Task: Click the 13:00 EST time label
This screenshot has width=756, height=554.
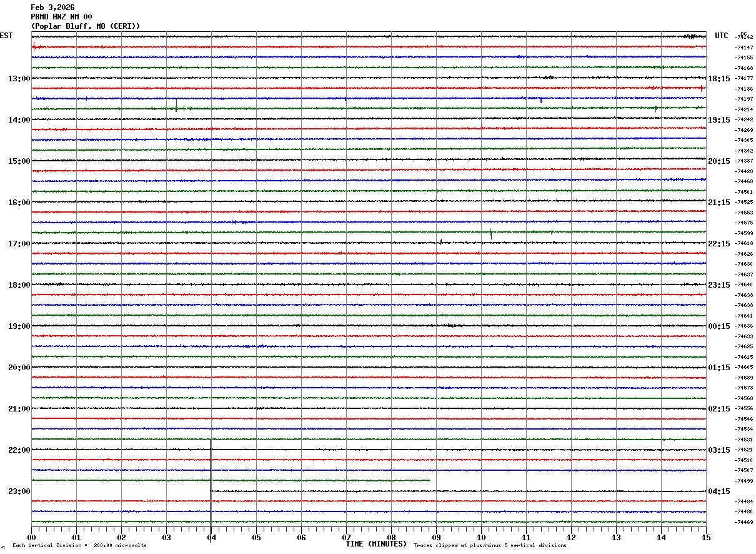Action: (x=19, y=79)
